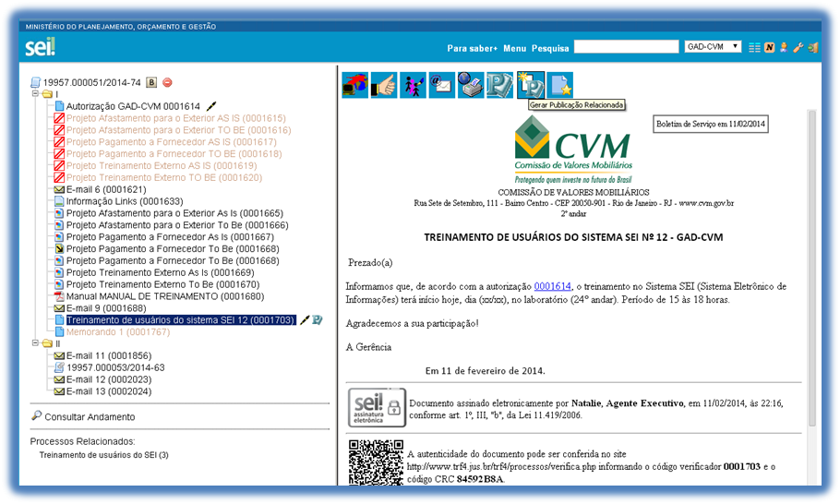840x504 pixels.
Task: Open E-mail 12 (0002023)
Action: 109,379
